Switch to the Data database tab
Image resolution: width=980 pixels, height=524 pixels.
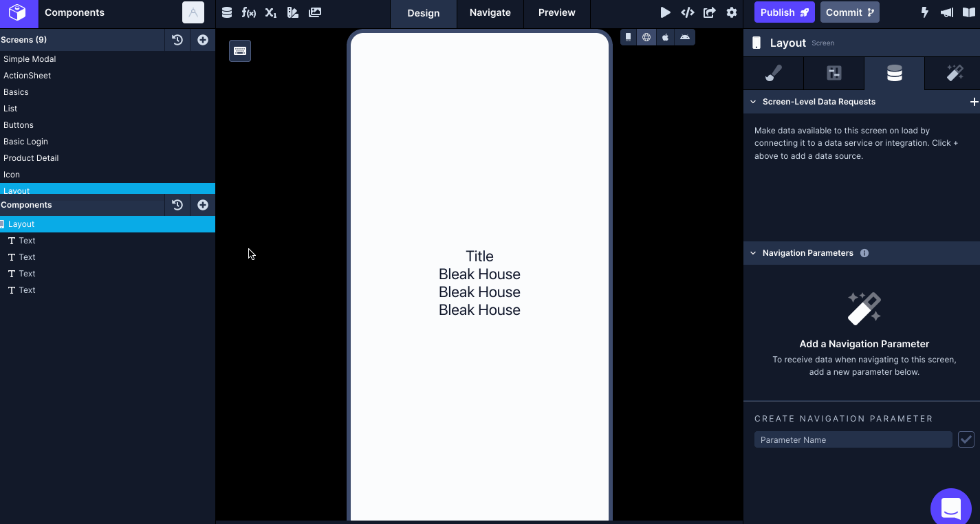(894, 73)
